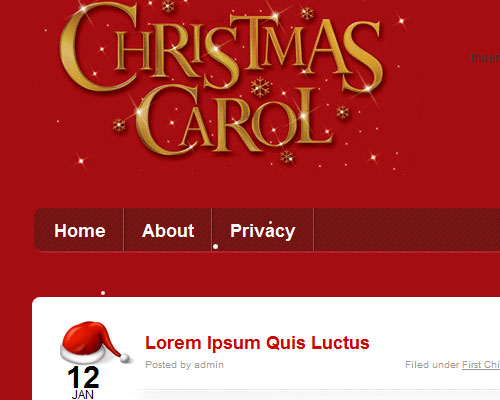Click the empty navigation bar area after Privacy
This screenshot has width=500, height=400.
tap(407, 229)
